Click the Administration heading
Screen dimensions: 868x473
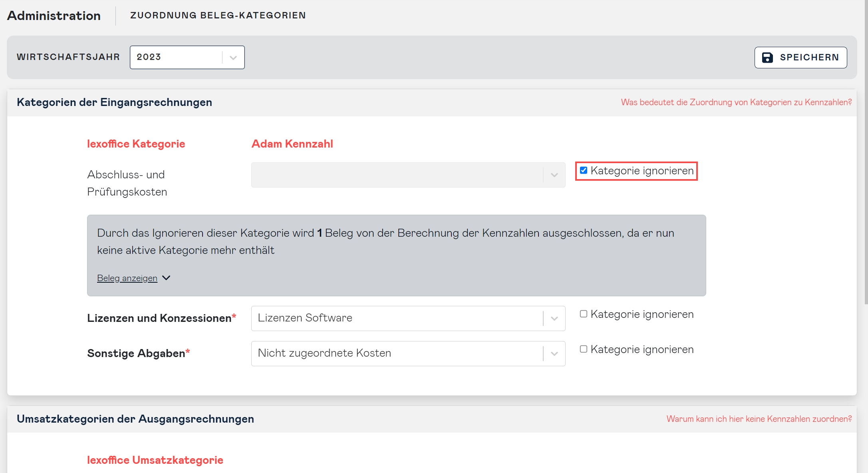point(54,16)
